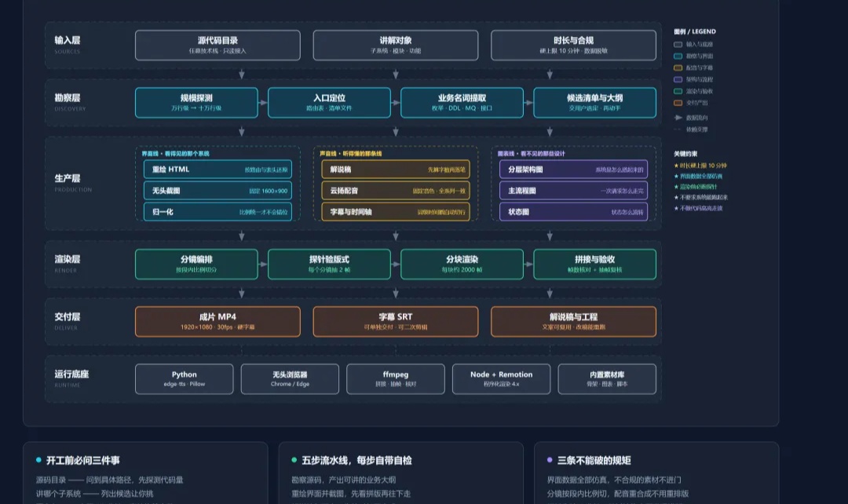Select the 归一化 row
This screenshot has height=504, width=848.
pos(218,211)
